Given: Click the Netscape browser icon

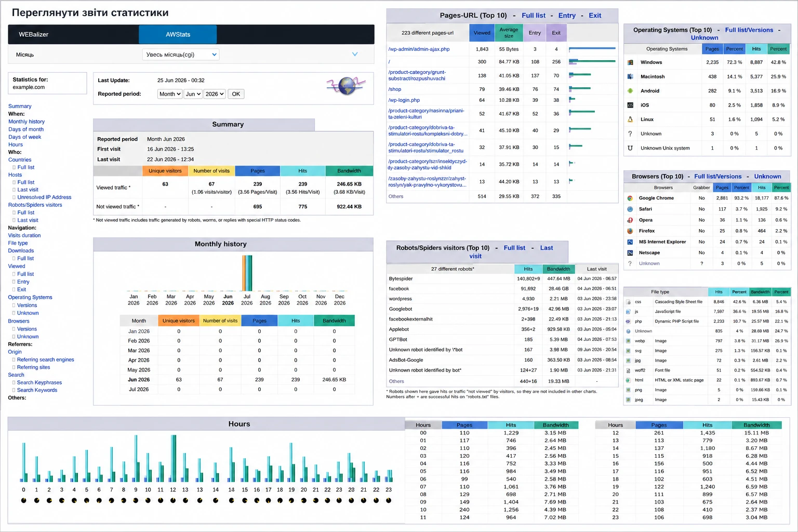Looking at the screenshot, I should pos(630,252).
